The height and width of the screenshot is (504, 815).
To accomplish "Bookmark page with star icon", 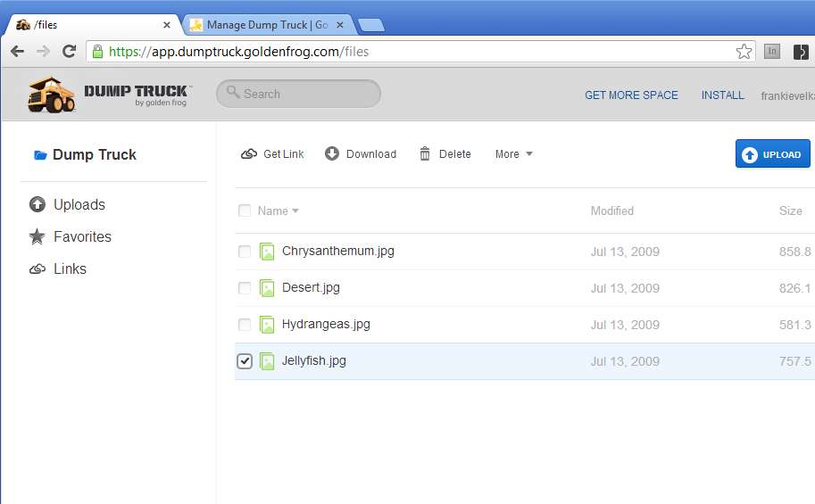I will (x=744, y=52).
